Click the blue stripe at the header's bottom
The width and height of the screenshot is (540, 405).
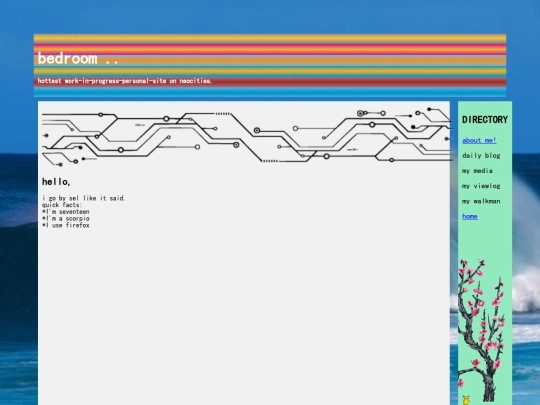270,92
